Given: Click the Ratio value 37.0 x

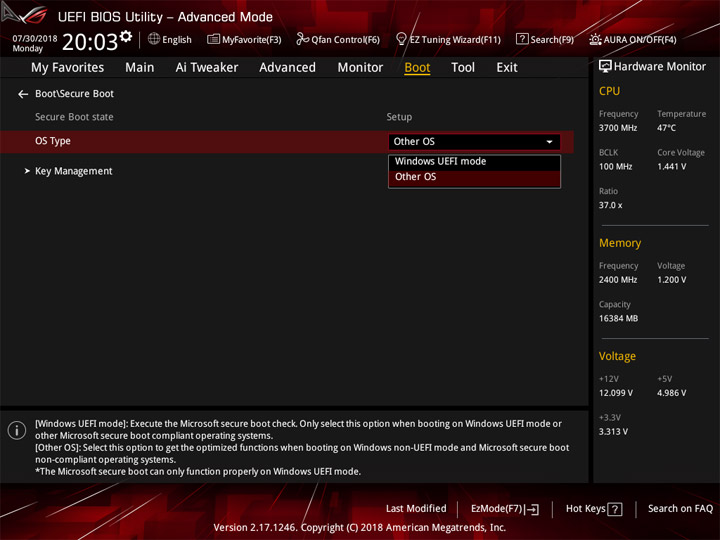Looking at the screenshot, I should click(611, 205).
